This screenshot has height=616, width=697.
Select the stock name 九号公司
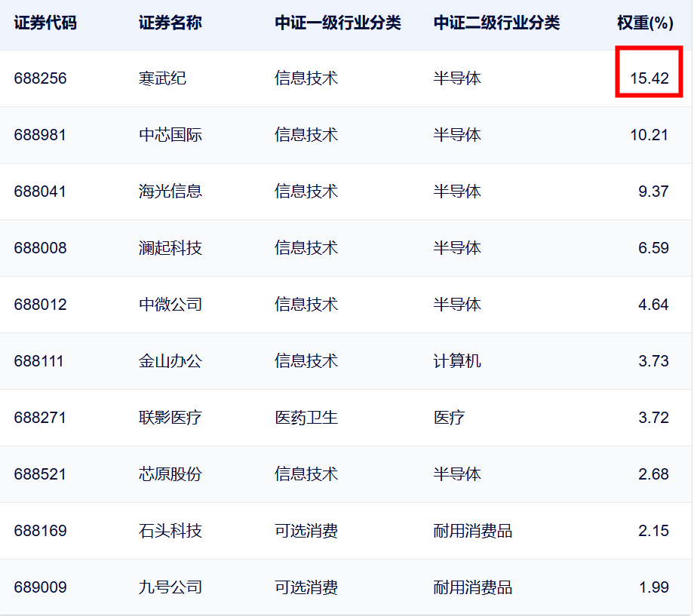click(170, 587)
